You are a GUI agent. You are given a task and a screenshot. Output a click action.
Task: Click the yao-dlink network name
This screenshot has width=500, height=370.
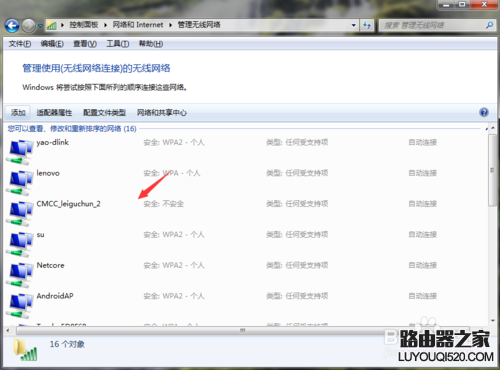53,142
